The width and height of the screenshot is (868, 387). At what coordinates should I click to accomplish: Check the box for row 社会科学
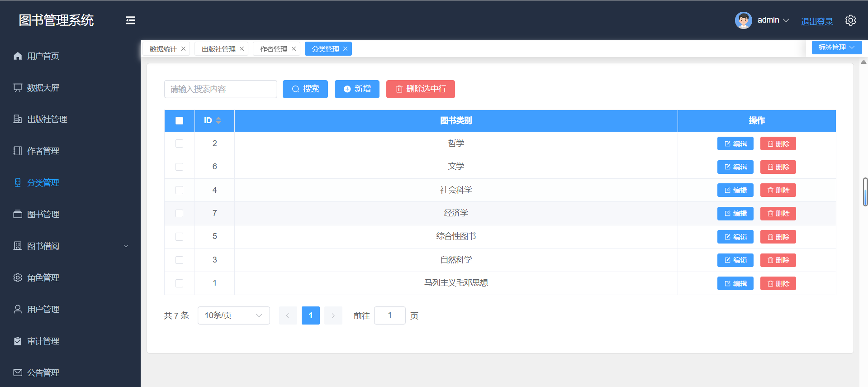179,190
